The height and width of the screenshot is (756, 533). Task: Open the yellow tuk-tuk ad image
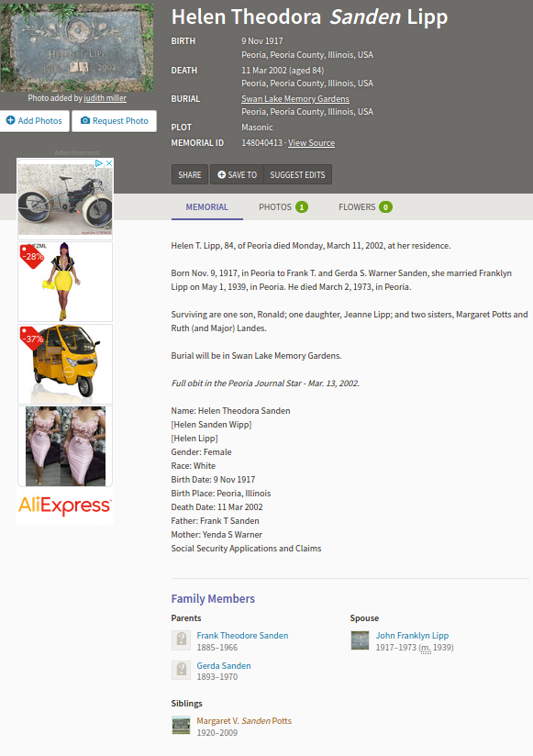(65, 364)
